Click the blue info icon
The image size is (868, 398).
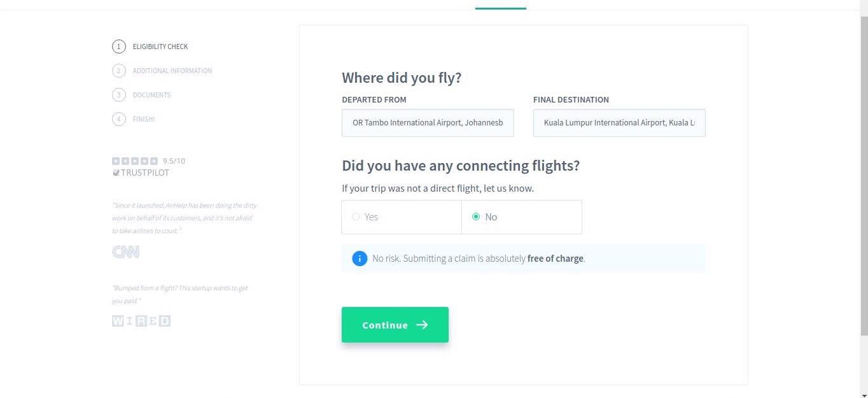tap(360, 259)
